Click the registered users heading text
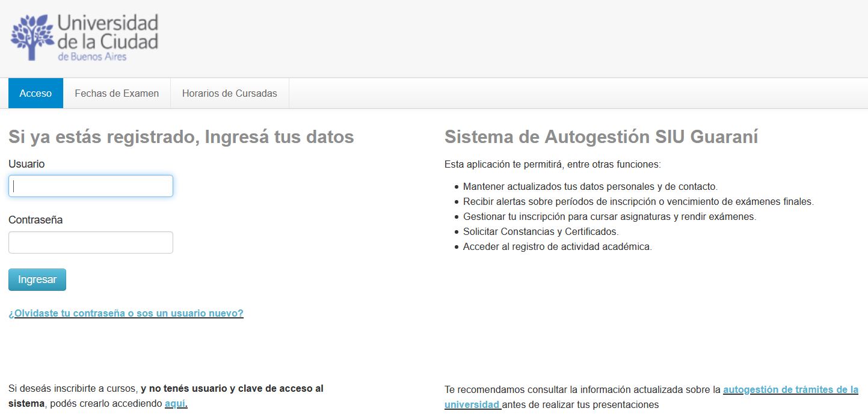The height and width of the screenshot is (420, 868). tap(180, 136)
